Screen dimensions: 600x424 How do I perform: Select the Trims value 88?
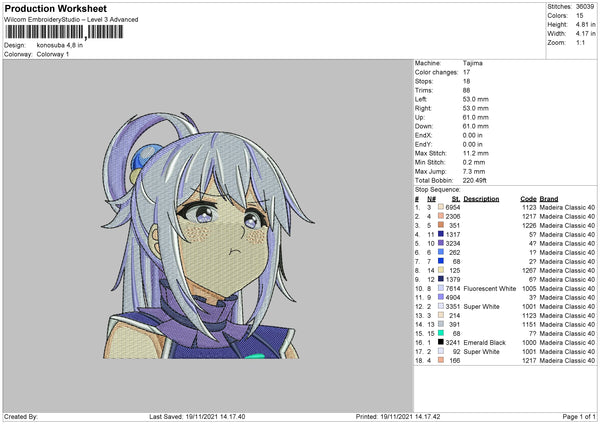pyautogui.click(x=466, y=90)
